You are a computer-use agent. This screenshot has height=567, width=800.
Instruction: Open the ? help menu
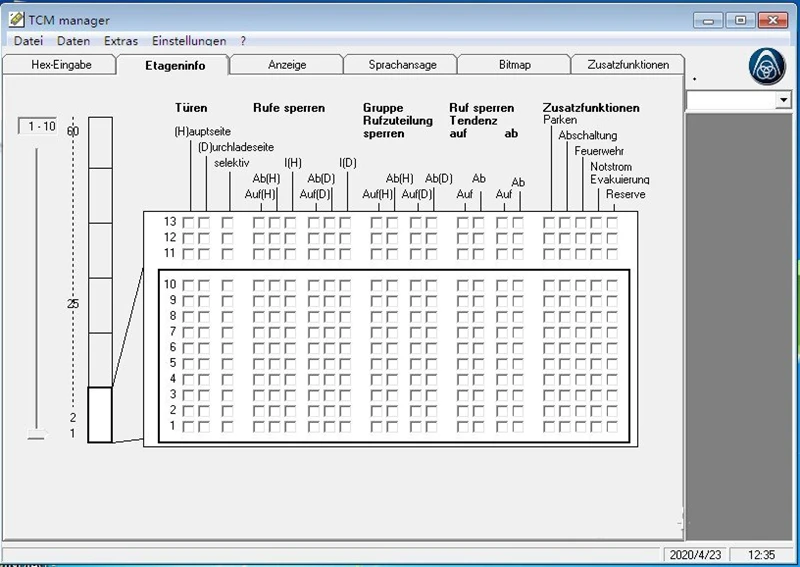243,41
